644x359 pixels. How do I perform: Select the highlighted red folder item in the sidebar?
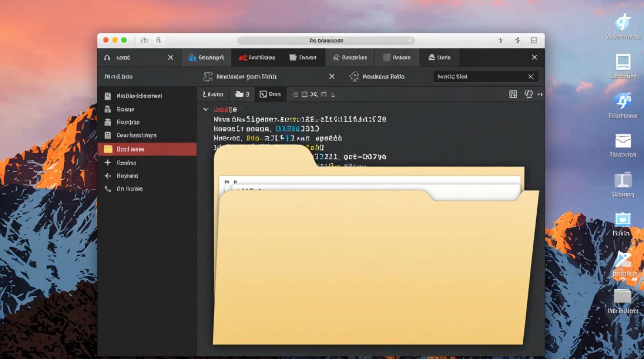pos(147,149)
